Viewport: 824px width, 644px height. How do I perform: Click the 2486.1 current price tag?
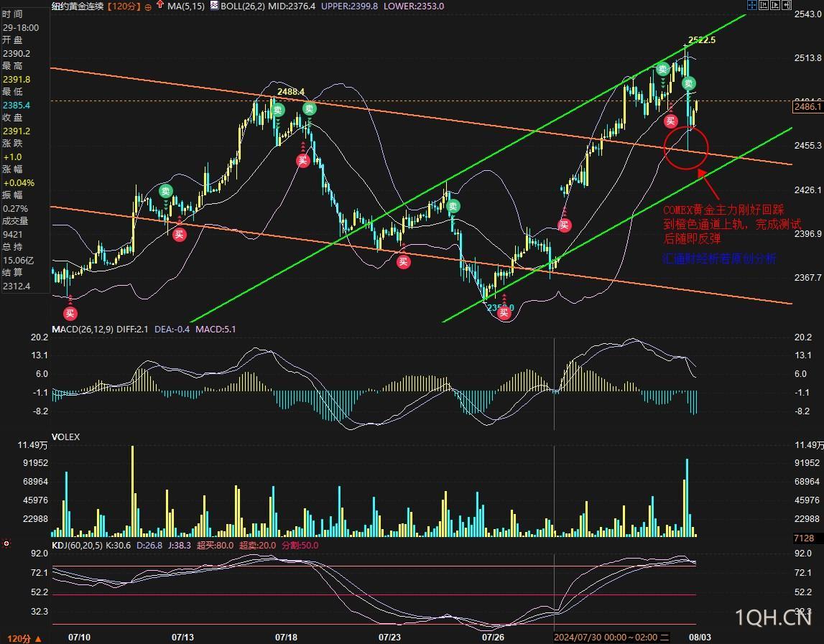pos(807,107)
